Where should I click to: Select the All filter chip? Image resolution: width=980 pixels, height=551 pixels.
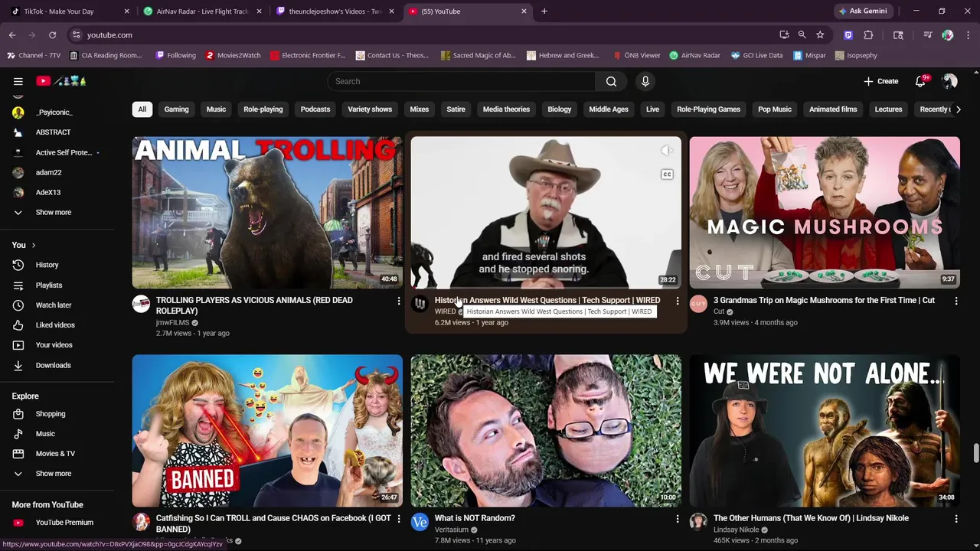(142, 109)
